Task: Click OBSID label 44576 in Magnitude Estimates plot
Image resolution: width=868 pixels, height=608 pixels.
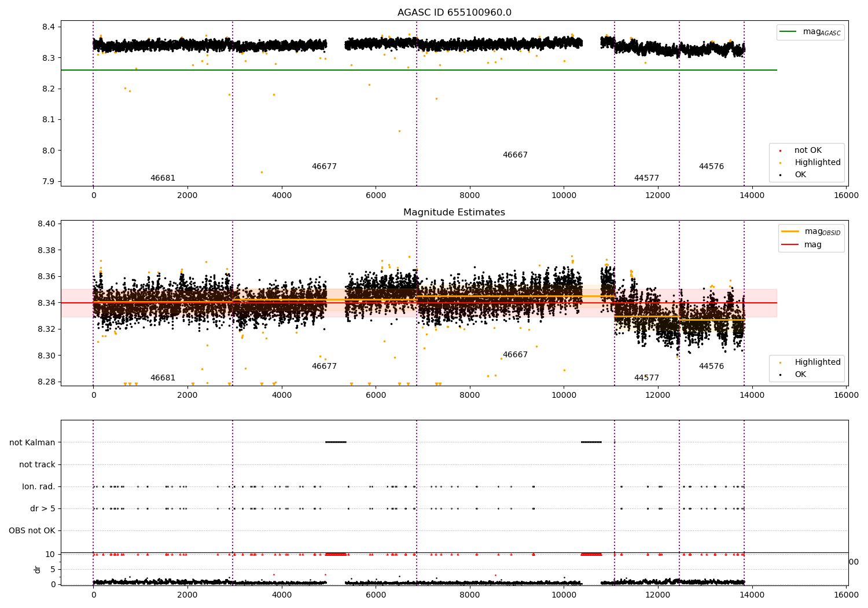Action: [x=711, y=367]
